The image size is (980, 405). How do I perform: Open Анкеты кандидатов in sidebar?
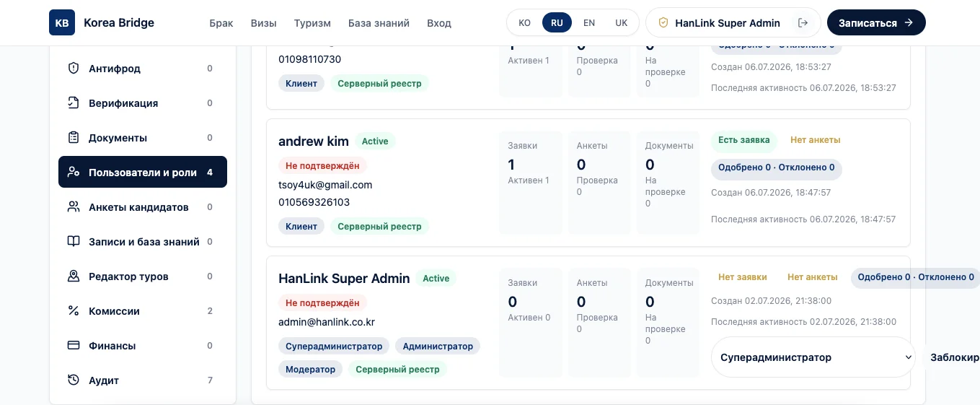pos(143,207)
